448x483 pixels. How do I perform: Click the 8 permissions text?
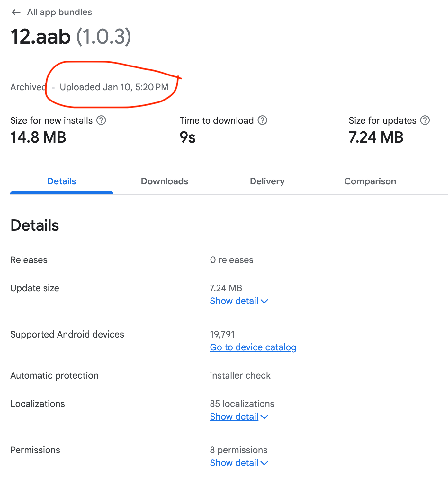(239, 450)
